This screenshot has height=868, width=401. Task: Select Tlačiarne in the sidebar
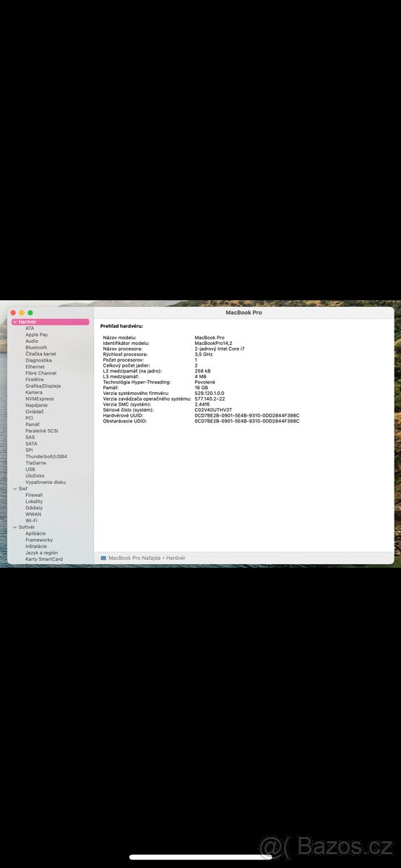35,463
